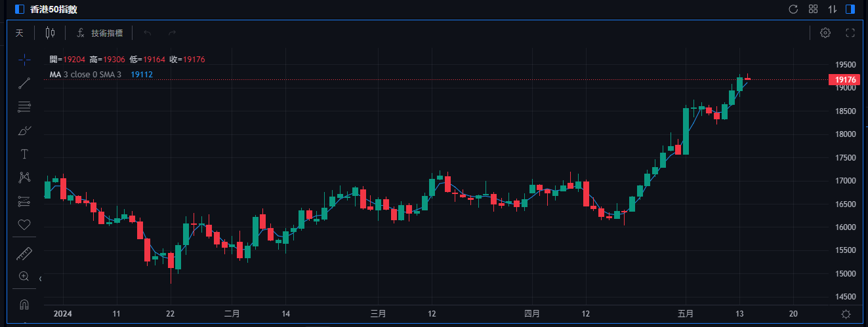This screenshot has width=868, height=327.
Task: Select the brush drawing tool
Action: (x=24, y=130)
